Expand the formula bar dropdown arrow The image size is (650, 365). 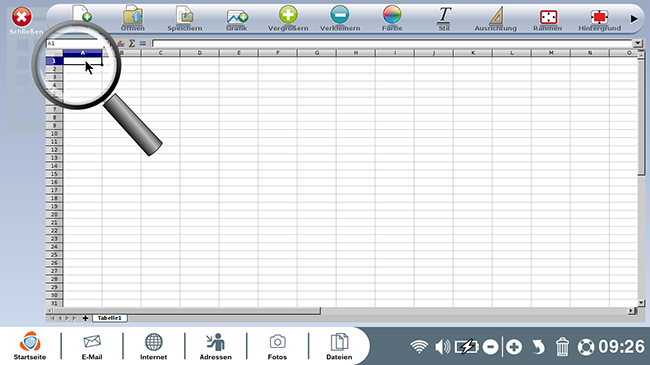[x=638, y=43]
